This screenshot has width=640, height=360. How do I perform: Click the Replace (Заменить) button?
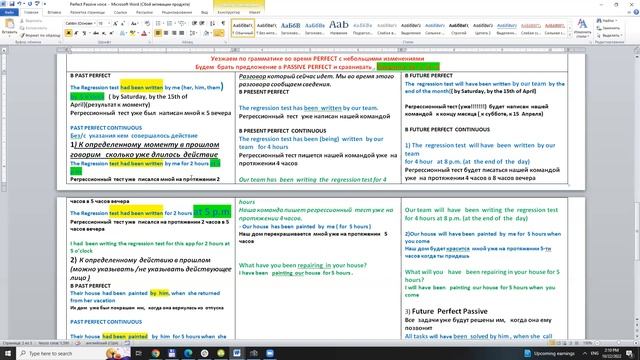coord(608,28)
